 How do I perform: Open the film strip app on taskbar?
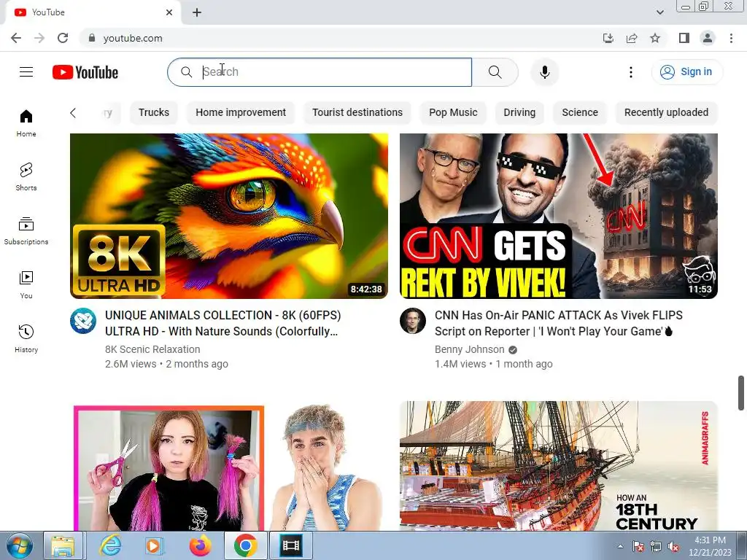[290, 545]
